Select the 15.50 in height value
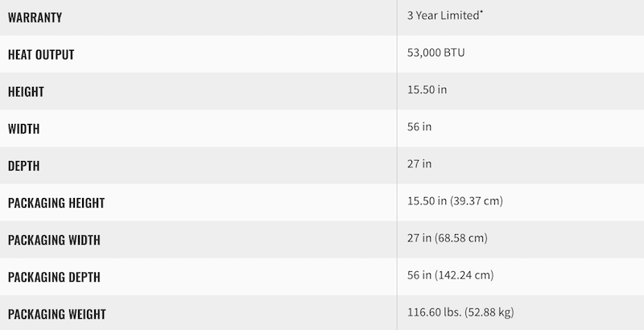The width and height of the screenshot is (644, 330). point(427,89)
